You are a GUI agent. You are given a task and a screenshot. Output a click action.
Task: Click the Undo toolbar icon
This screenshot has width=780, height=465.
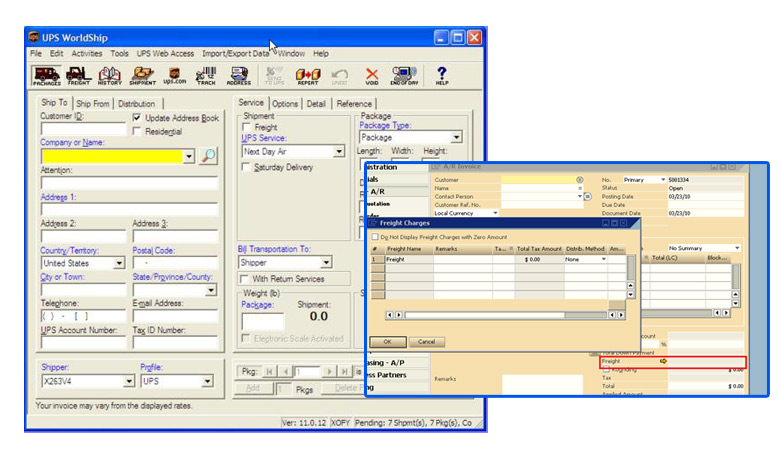pos(340,76)
